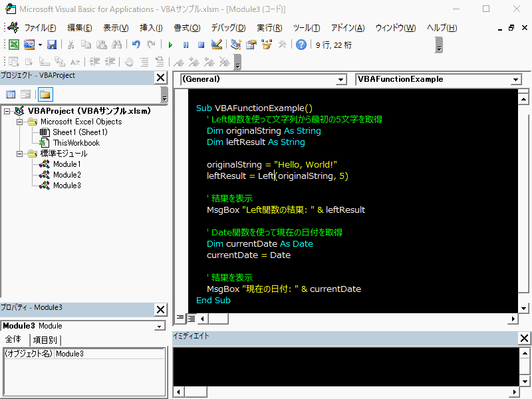Toggle breakpoint with the hand icon

[x=129, y=62]
